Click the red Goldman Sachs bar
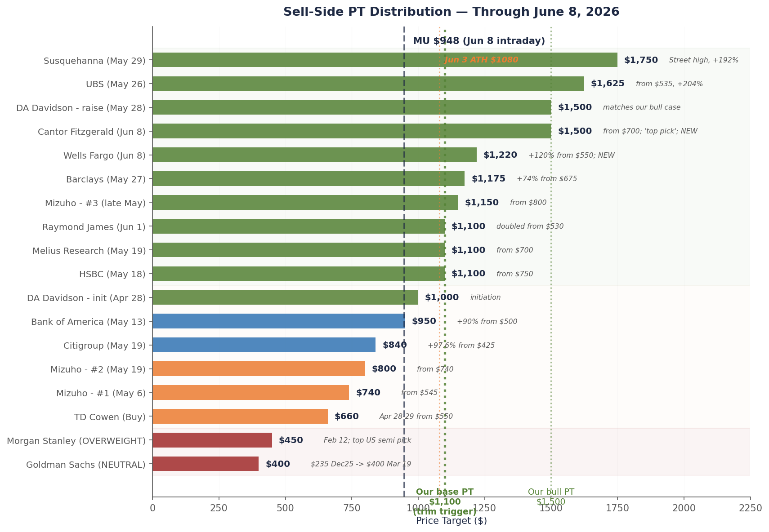 click(x=206, y=464)
